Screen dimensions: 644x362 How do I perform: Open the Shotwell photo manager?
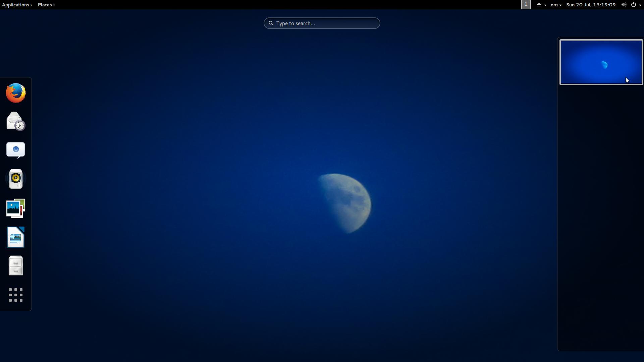click(16, 208)
